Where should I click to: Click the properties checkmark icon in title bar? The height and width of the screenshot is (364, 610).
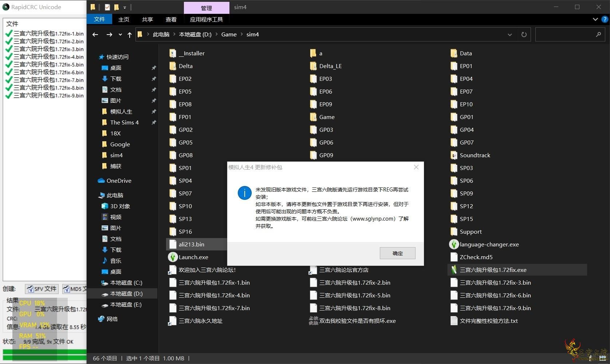pos(107,7)
